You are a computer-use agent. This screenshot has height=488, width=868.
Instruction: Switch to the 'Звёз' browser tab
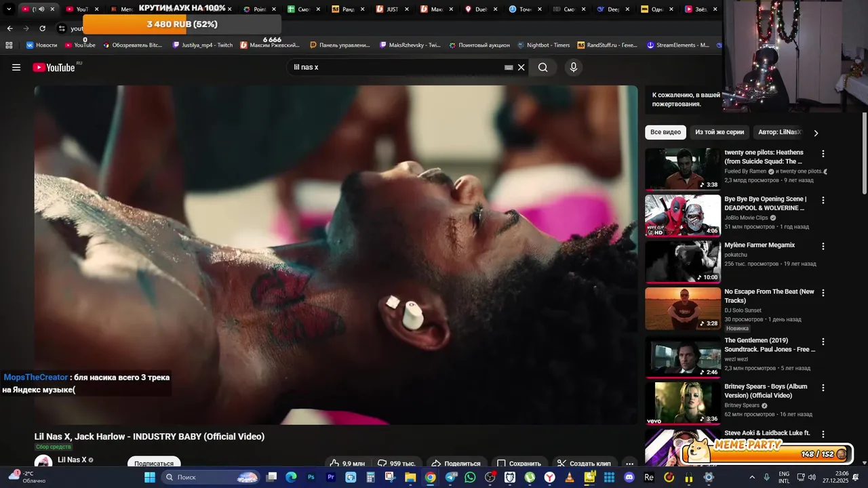[701, 9]
